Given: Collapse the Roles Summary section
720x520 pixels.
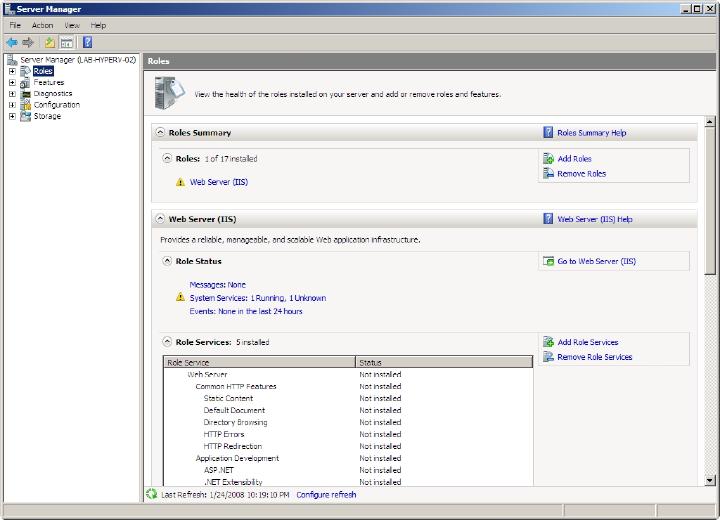Looking at the screenshot, I should (x=160, y=132).
